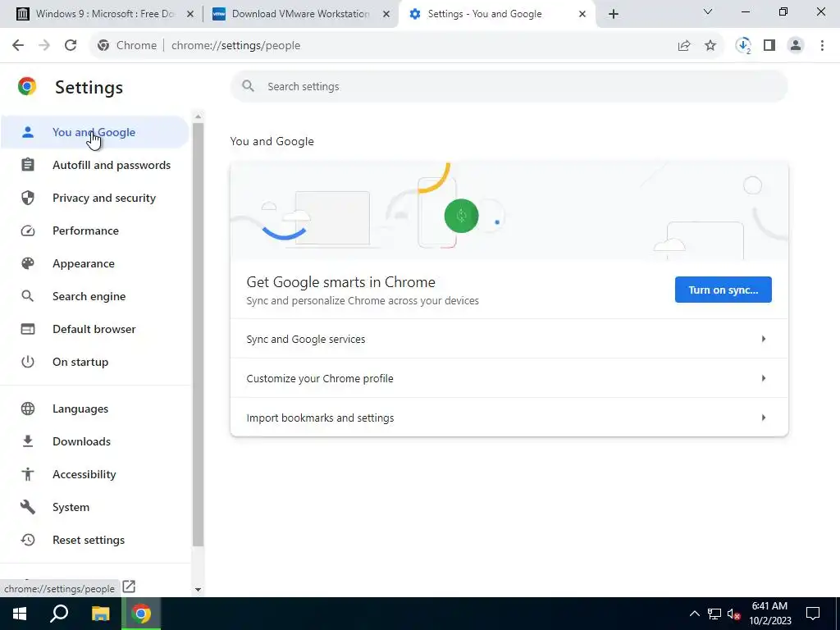840x630 pixels.
Task: Click the Downloads arrow icon in sidebar
Action: point(28,441)
